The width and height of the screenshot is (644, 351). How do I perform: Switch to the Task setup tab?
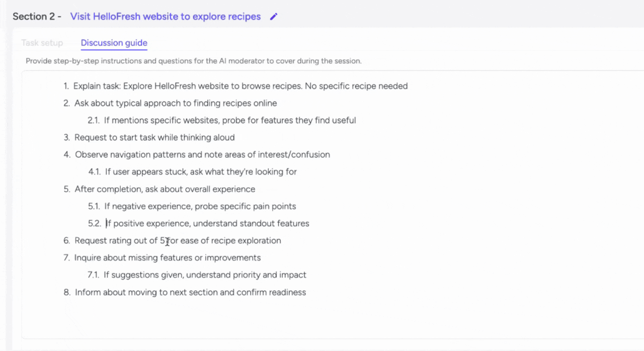[x=42, y=43]
